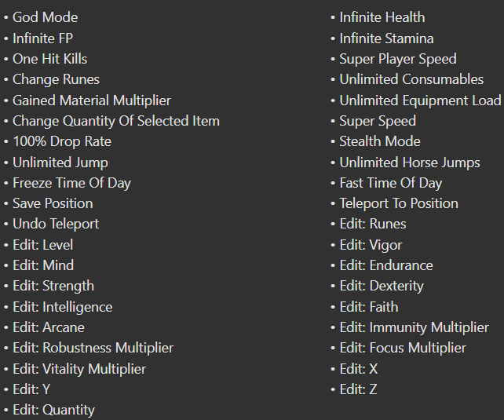Viewport: 504px width, 420px height.
Task: Select Unlimited Equipment Load item
Action: pos(421,100)
